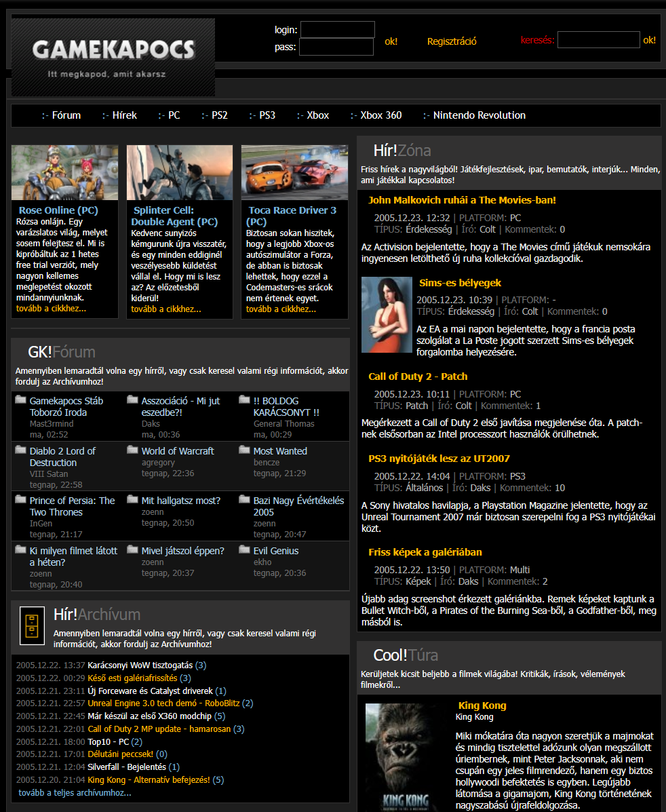Click the Gamekapocs logo banner
The image size is (666, 812).
pyautogui.click(x=113, y=57)
